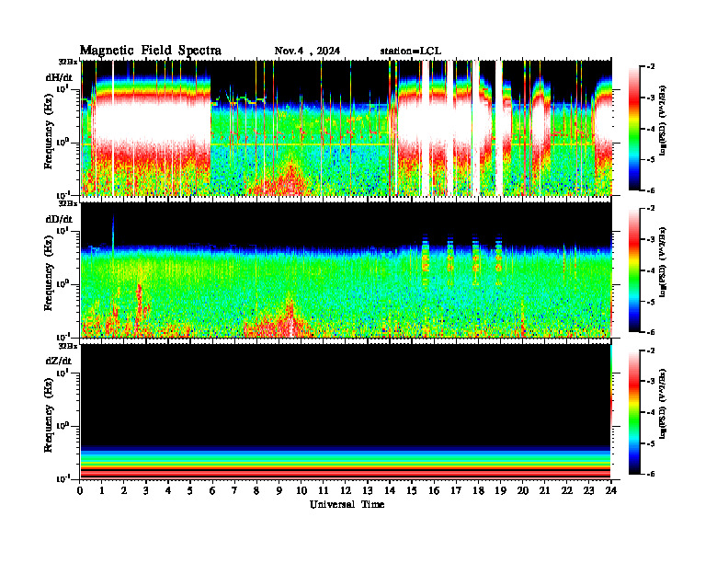Click the "station=LCL" label

click(x=411, y=51)
